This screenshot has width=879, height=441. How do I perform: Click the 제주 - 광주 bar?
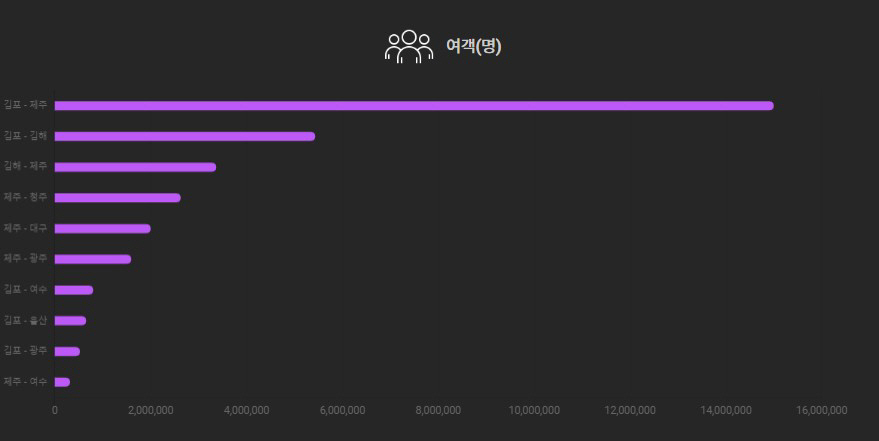tap(92, 259)
